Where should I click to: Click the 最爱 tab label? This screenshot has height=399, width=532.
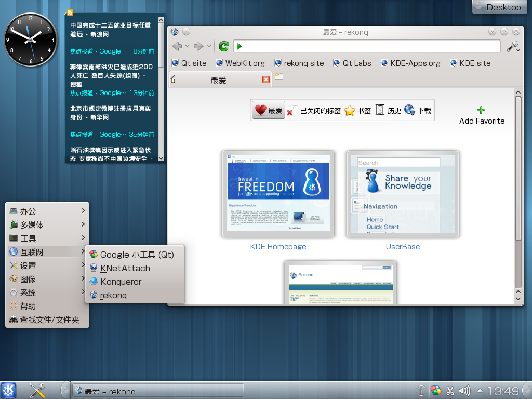218,81
